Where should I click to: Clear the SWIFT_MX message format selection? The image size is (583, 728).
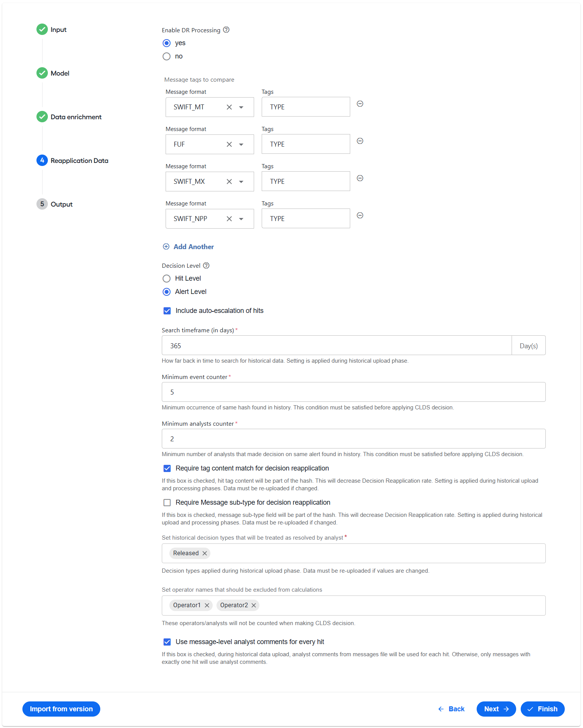tap(229, 182)
